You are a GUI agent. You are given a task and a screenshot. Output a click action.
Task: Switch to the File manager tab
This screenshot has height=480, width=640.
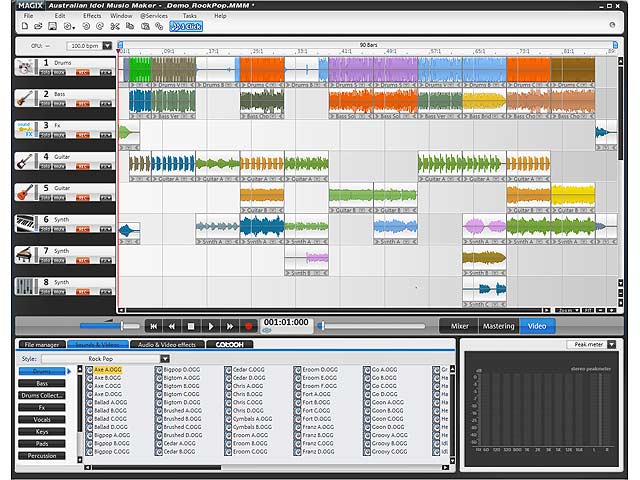(42, 344)
